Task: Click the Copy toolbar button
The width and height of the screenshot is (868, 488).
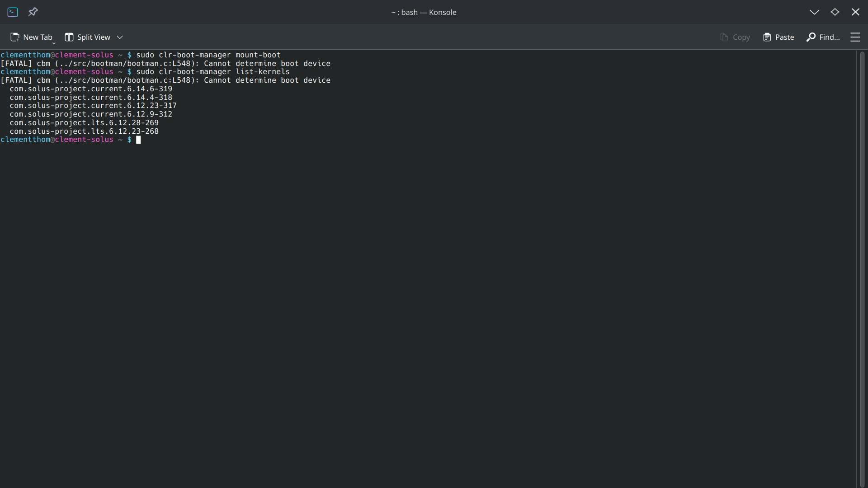Action: (735, 37)
